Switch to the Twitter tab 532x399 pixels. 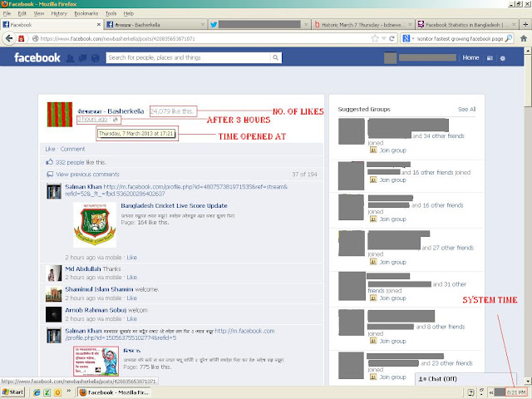tap(259, 25)
